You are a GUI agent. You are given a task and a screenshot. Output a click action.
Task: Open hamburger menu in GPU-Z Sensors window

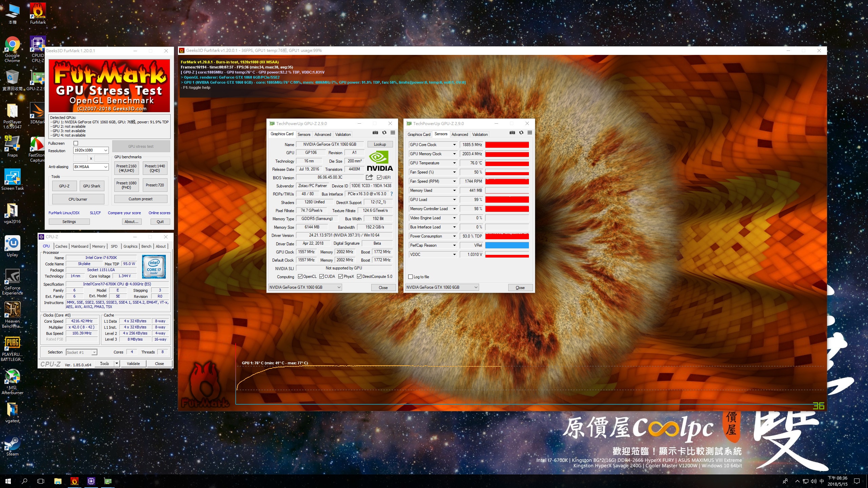(530, 133)
